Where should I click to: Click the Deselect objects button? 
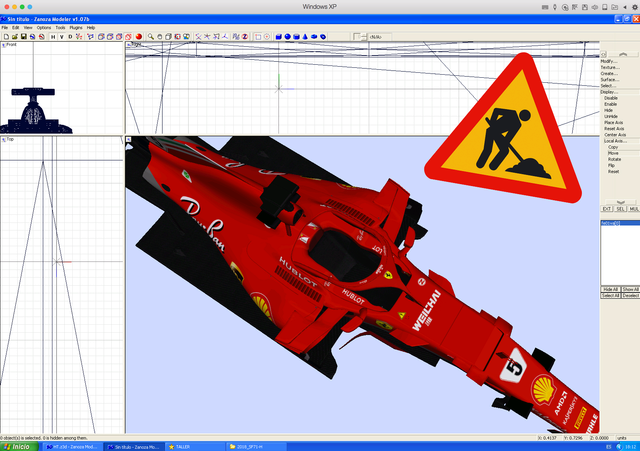(631, 295)
